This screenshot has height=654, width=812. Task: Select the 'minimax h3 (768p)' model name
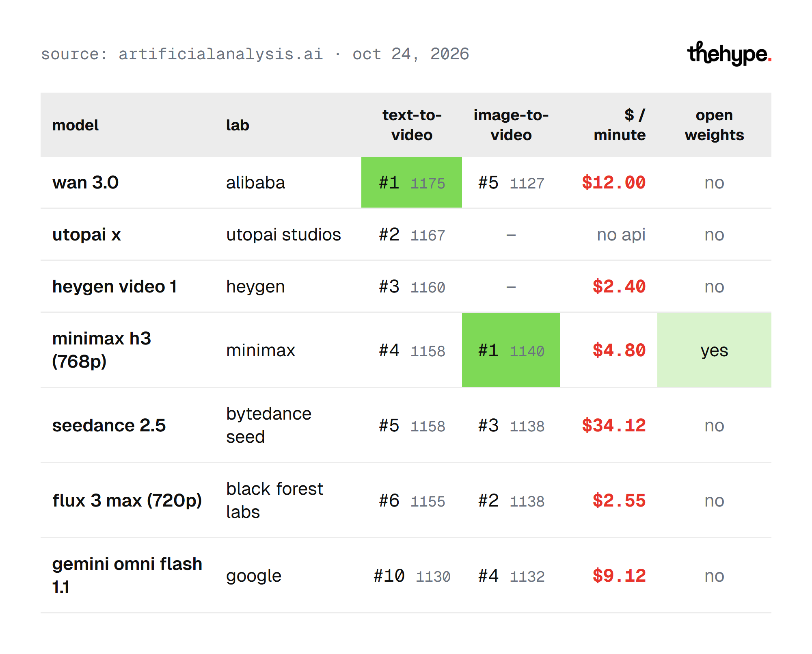tap(101, 350)
